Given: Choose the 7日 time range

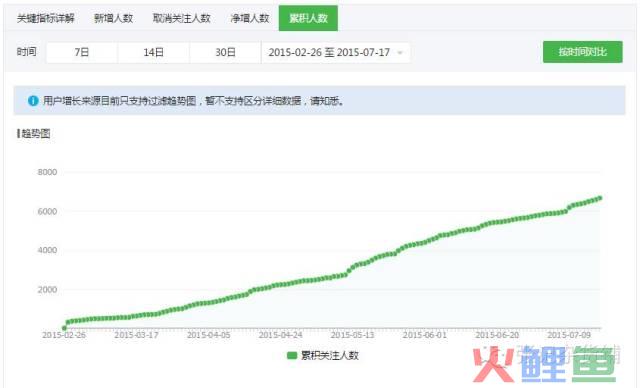Looking at the screenshot, I should tap(82, 52).
